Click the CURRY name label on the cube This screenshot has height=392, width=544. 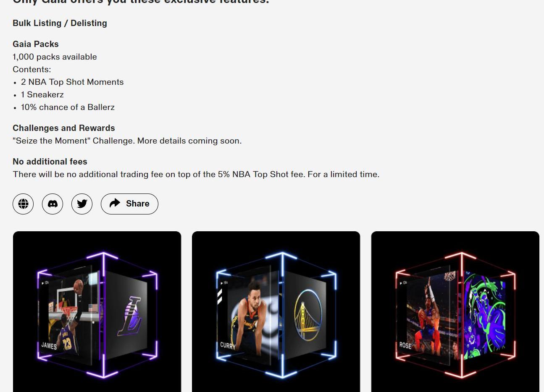coord(228,345)
